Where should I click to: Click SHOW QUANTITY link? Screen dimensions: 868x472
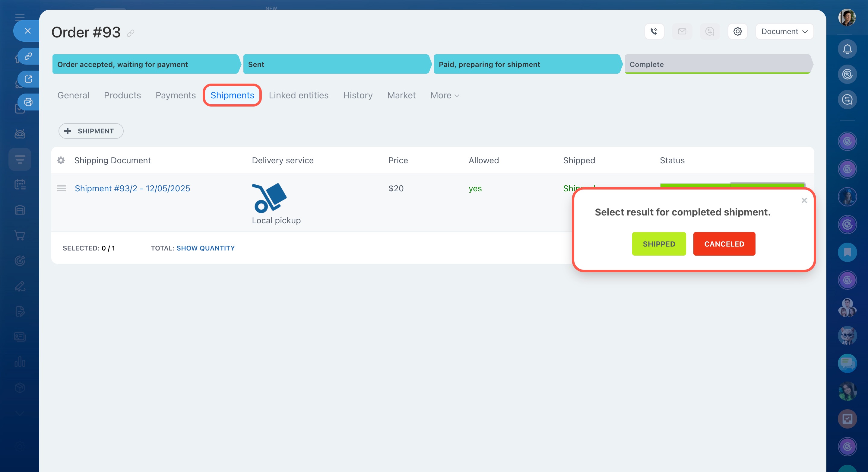point(206,248)
